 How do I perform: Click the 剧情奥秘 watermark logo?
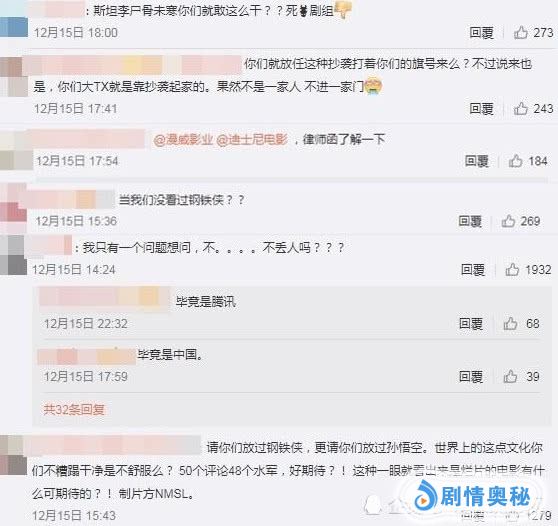coord(473,496)
